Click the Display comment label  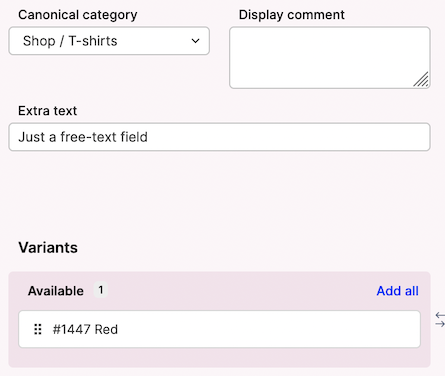(292, 15)
